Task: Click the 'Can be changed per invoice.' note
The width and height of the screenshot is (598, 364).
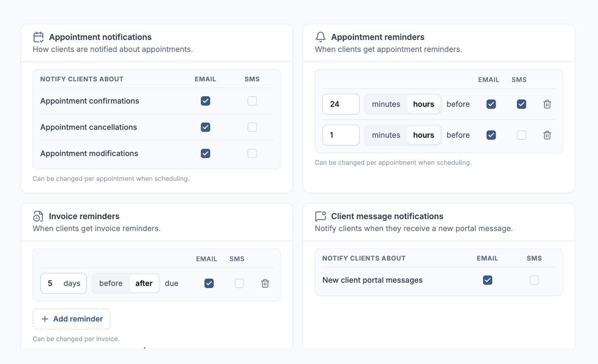Action: pos(76,339)
